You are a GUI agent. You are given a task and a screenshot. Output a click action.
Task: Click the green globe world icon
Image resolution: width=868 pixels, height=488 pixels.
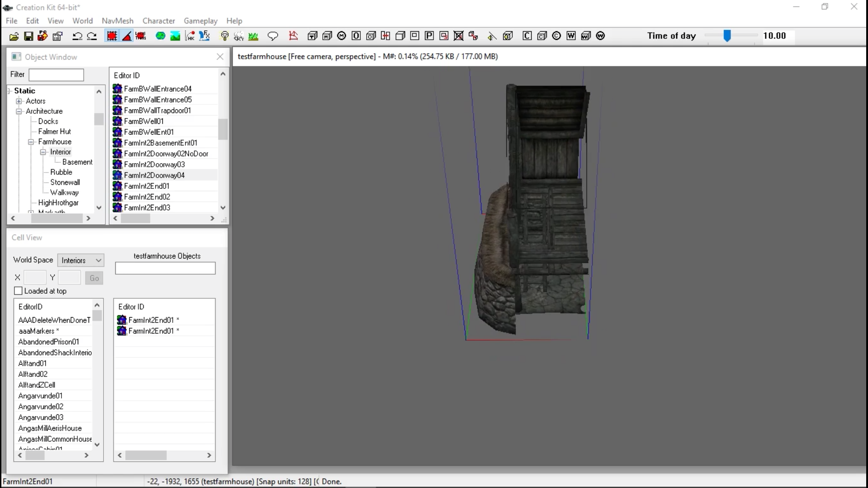click(x=160, y=36)
